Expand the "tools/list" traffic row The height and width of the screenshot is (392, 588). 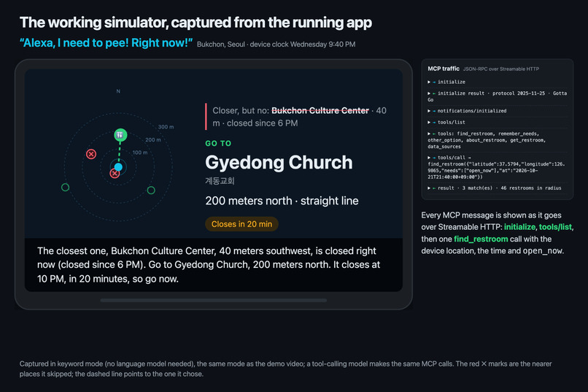coord(498,123)
